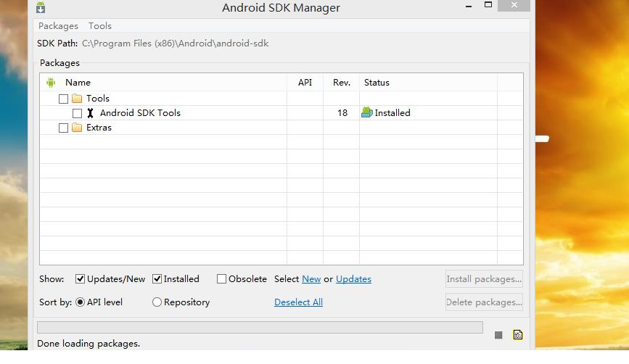Image resolution: width=629 pixels, height=364 pixels.
Task: Click the Tools folder icon
Action: pyautogui.click(x=77, y=98)
